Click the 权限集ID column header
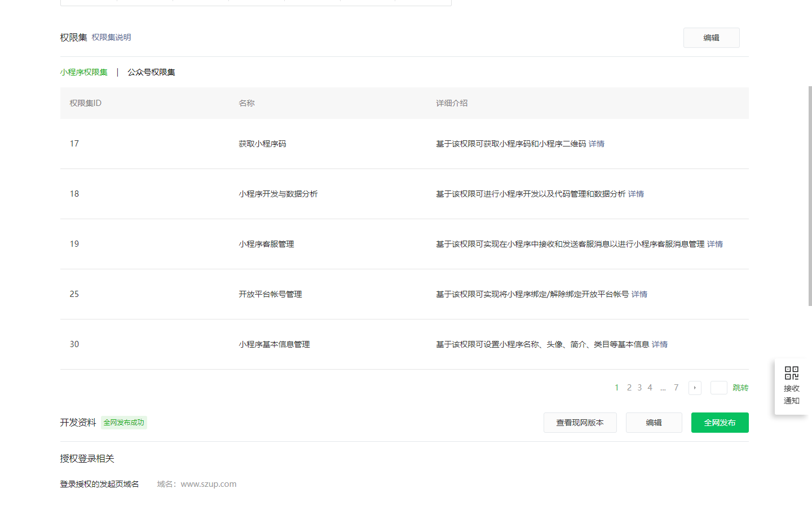The width and height of the screenshot is (812, 506). [86, 103]
